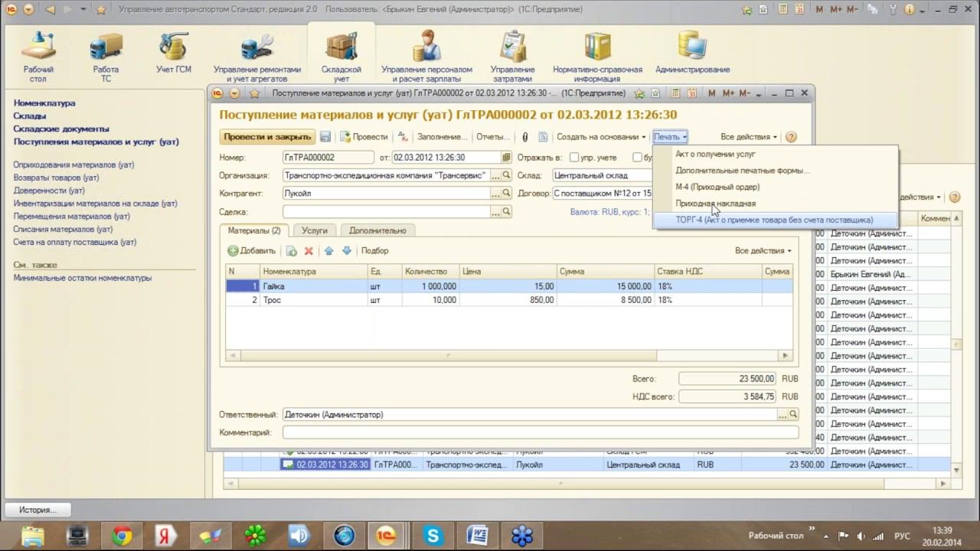The image size is (980, 551).
Task: Switch to the Материалы (2) tab
Action: click(254, 230)
